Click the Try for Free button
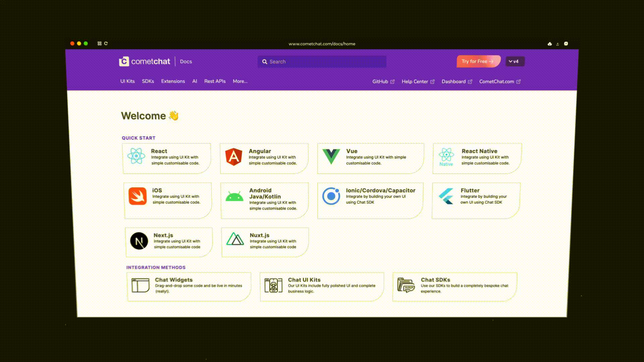The image size is (644, 362). (x=478, y=61)
